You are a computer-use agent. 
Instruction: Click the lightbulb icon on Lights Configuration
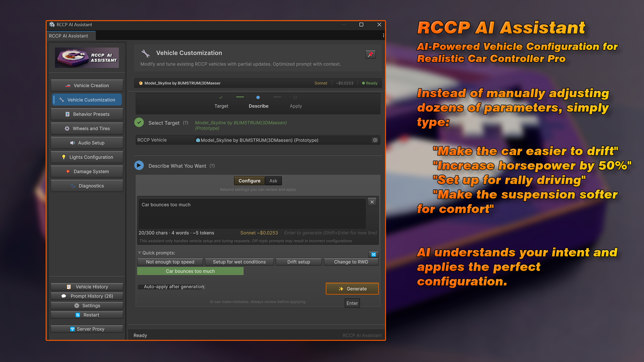pyautogui.click(x=64, y=157)
